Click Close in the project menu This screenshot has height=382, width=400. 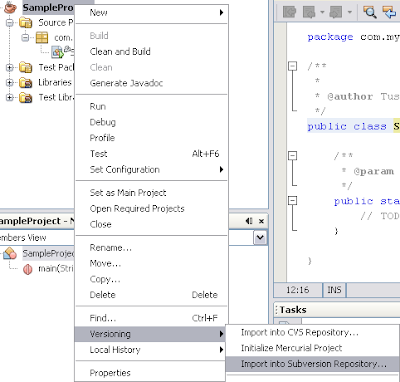click(x=151, y=224)
